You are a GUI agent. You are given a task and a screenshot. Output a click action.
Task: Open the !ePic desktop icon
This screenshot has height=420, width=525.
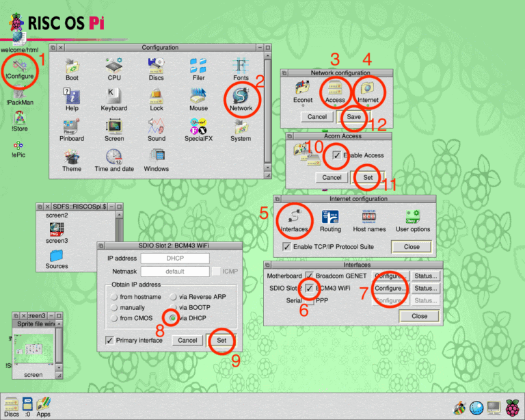(18, 149)
